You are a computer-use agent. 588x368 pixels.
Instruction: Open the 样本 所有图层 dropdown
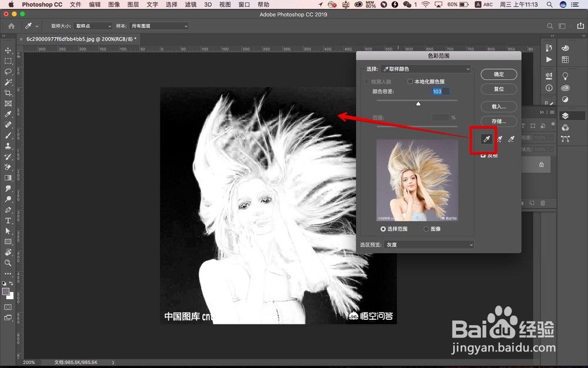pos(159,26)
